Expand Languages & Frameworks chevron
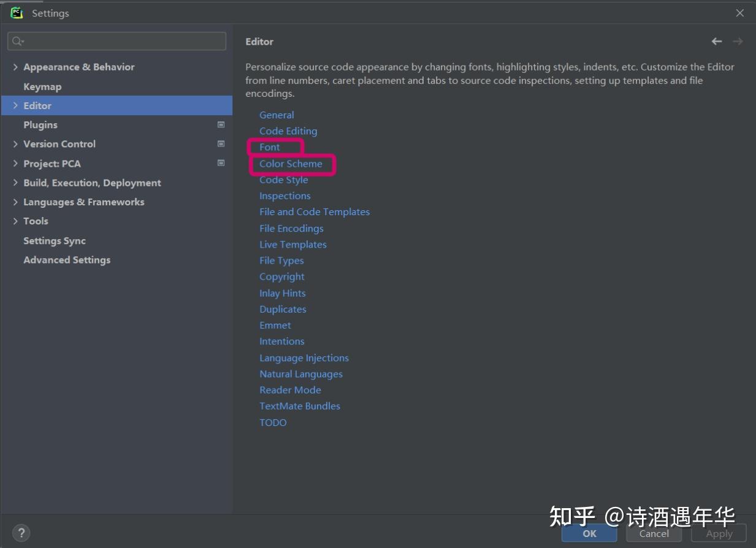 tap(15, 202)
